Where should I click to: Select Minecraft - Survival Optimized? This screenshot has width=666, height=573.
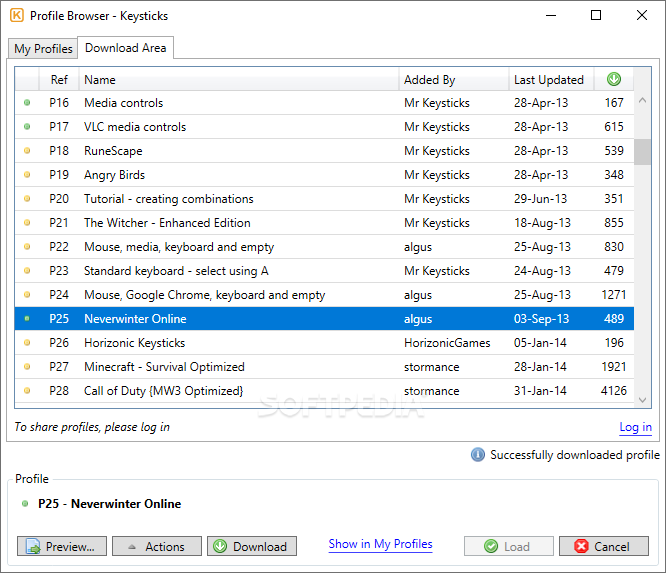coord(164,367)
